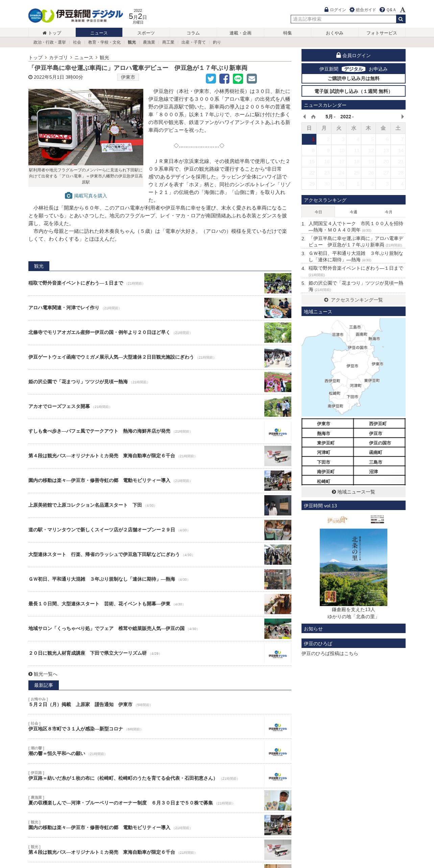Screen dimensions: 434x868
Task: Select 連載・企画 in main navigation
Action: [x=240, y=33]
